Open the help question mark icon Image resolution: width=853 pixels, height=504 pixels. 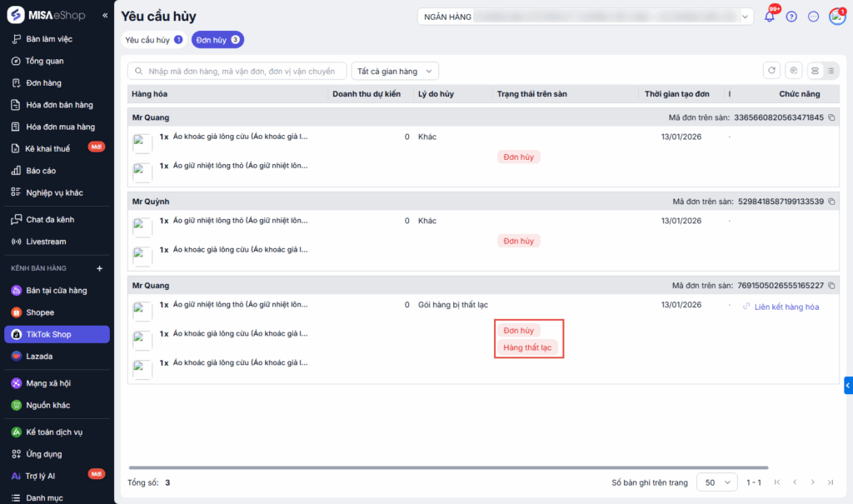[x=791, y=17]
